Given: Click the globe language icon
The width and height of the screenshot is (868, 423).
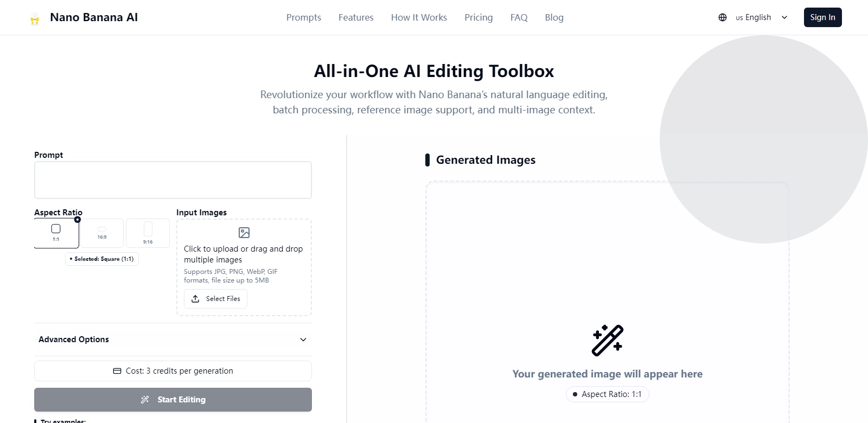Looking at the screenshot, I should coord(723,17).
